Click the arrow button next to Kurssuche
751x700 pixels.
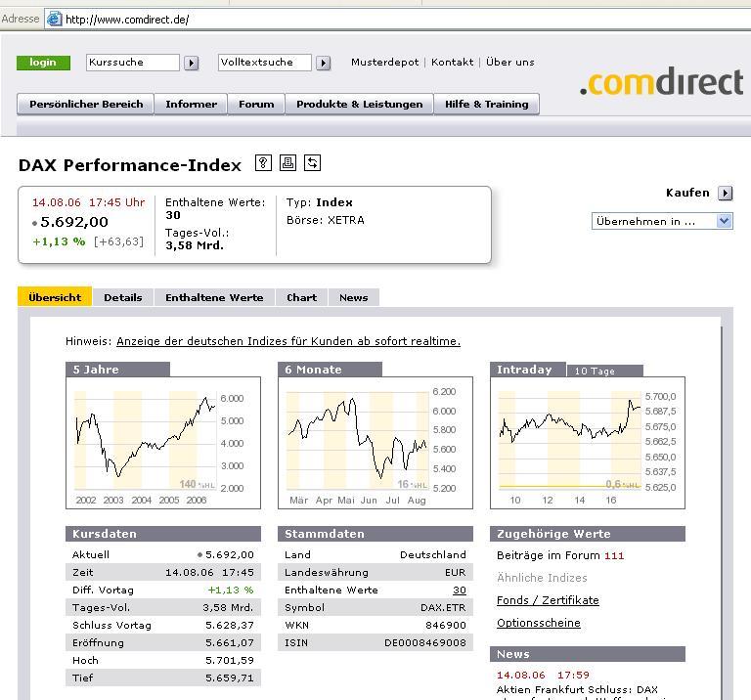click(x=191, y=63)
